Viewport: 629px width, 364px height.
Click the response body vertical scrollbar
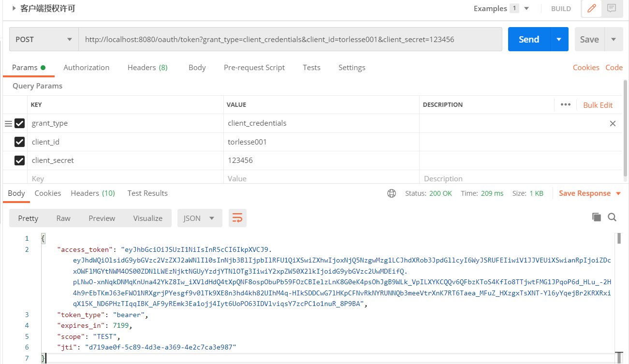pyautogui.click(x=618, y=239)
